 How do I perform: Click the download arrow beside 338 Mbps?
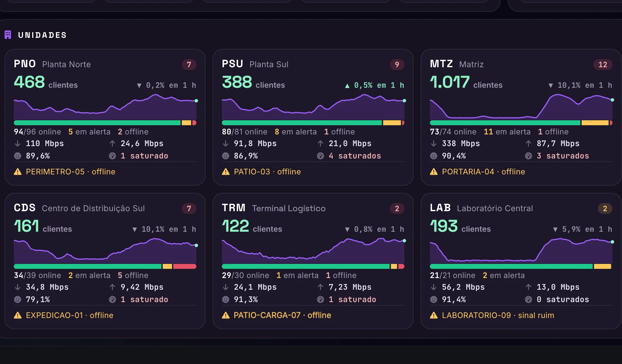[x=434, y=143]
